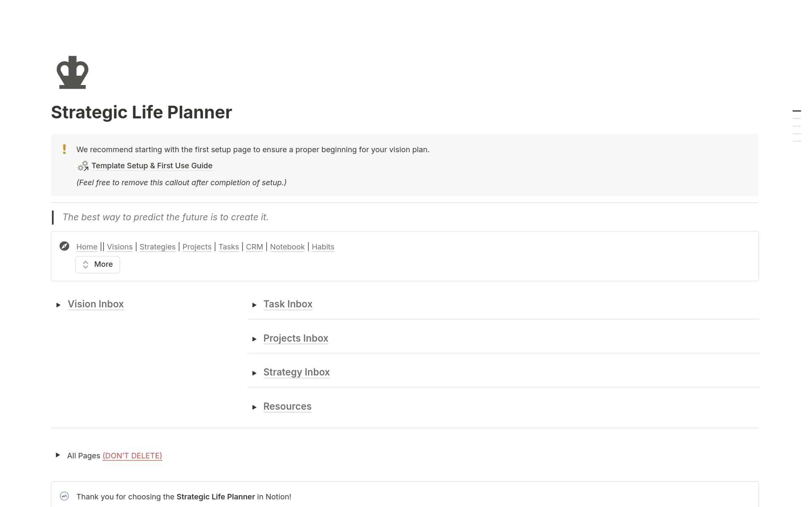This screenshot has height=507, width=812.
Task: Click the compass icon in the navigation bar
Action: (x=64, y=246)
